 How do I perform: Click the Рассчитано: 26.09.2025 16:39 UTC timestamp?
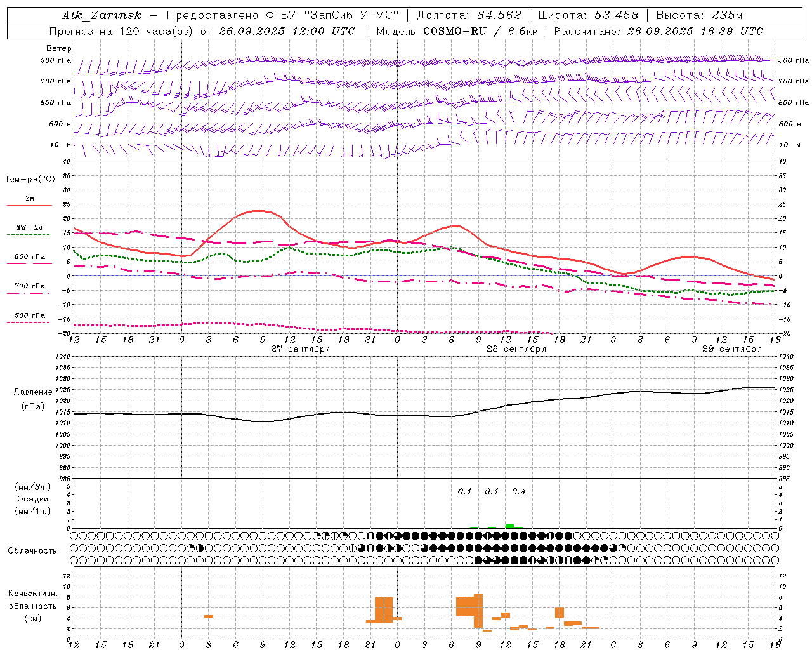[x=658, y=31]
